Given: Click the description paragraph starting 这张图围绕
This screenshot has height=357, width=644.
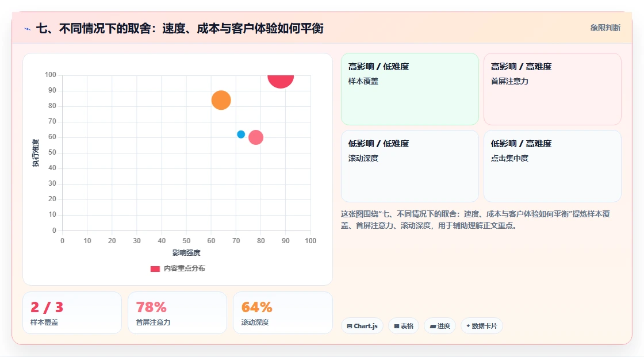Looking at the screenshot, I should (x=476, y=220).
